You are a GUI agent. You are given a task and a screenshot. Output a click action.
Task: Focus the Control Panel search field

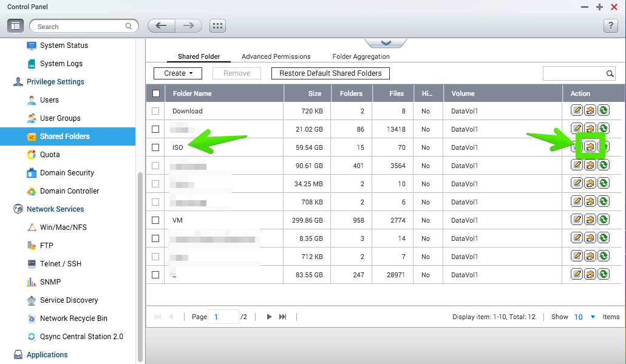(x=84, y=26)
